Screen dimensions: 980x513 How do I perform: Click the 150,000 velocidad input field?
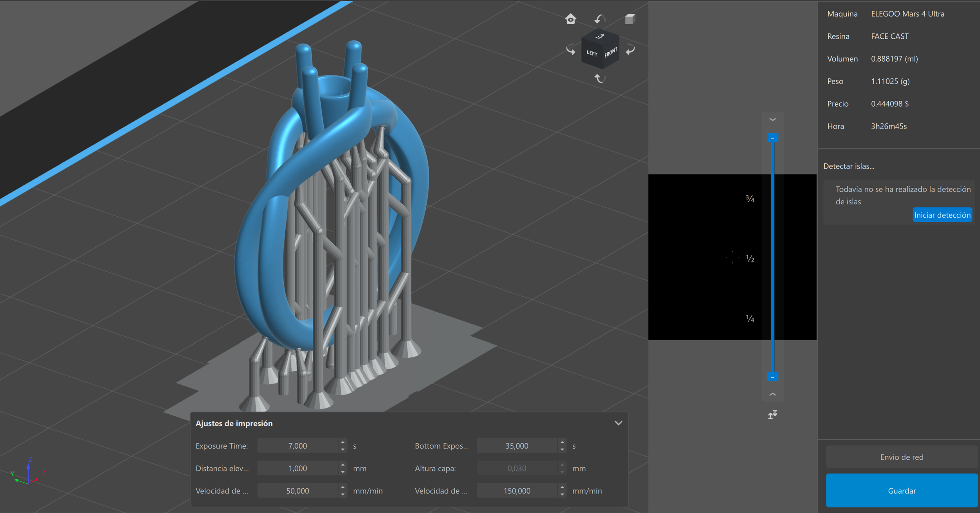(517, 491)
